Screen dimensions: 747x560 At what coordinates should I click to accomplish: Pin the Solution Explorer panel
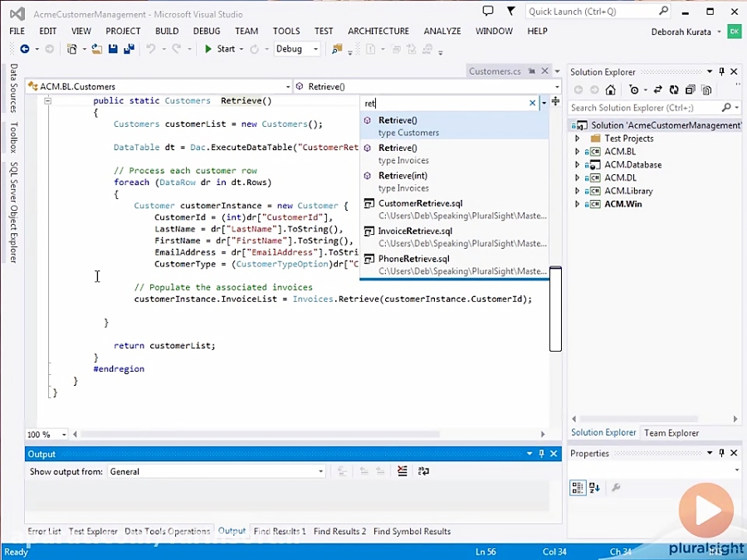point(720,71)
